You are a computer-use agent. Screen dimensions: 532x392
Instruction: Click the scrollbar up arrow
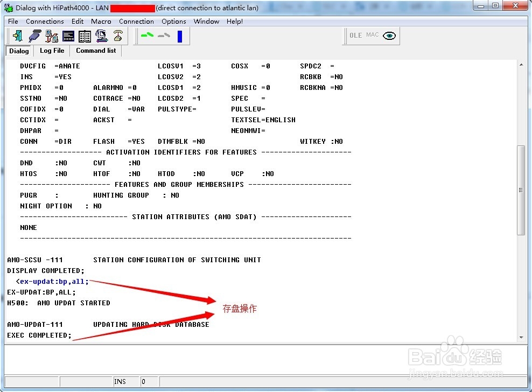[521, 65]
